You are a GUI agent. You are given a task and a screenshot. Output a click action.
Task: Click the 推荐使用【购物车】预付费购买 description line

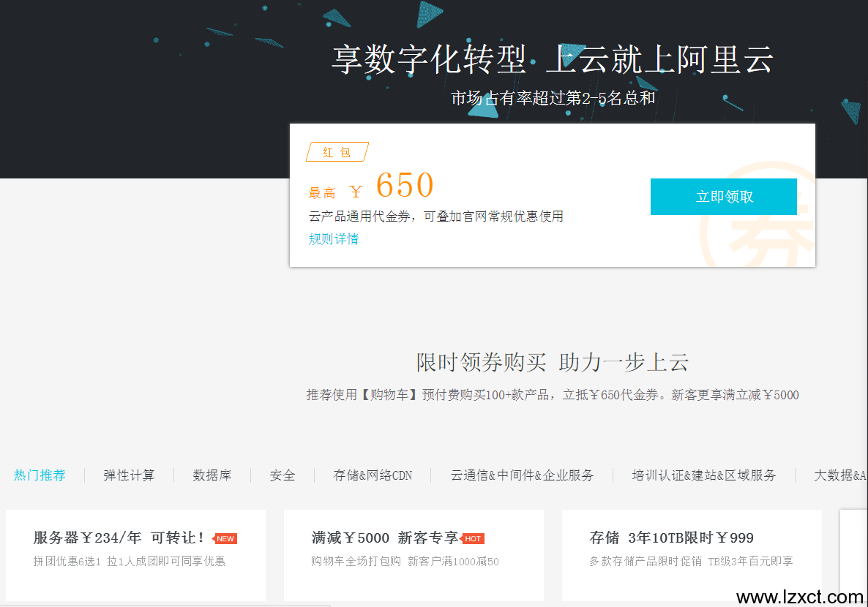(x=553, y=394)
